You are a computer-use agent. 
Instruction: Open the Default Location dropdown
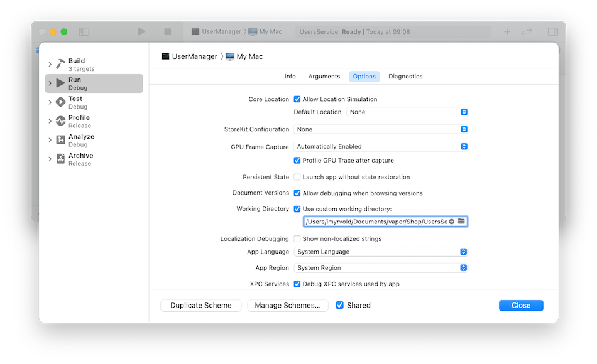pos(407,112)
